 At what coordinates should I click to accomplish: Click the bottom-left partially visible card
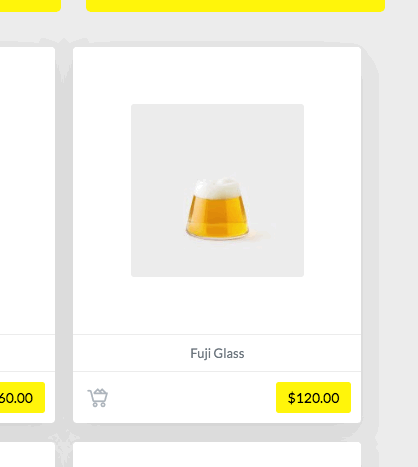pyautogui.click(x=27, y=455)
